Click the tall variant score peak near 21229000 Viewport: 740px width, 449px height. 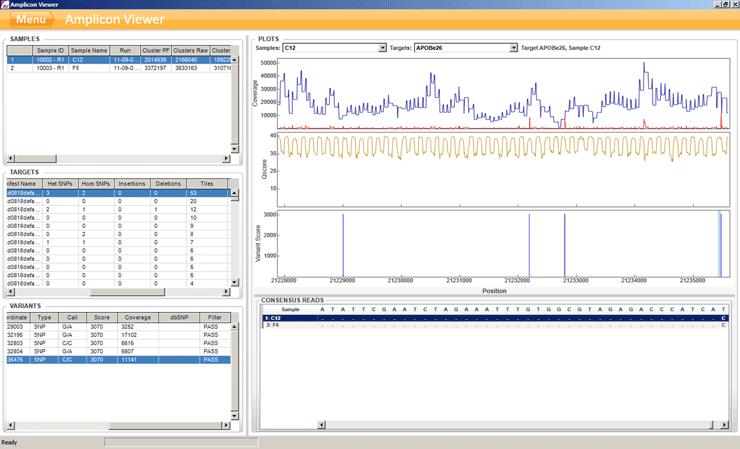[343, 245]
